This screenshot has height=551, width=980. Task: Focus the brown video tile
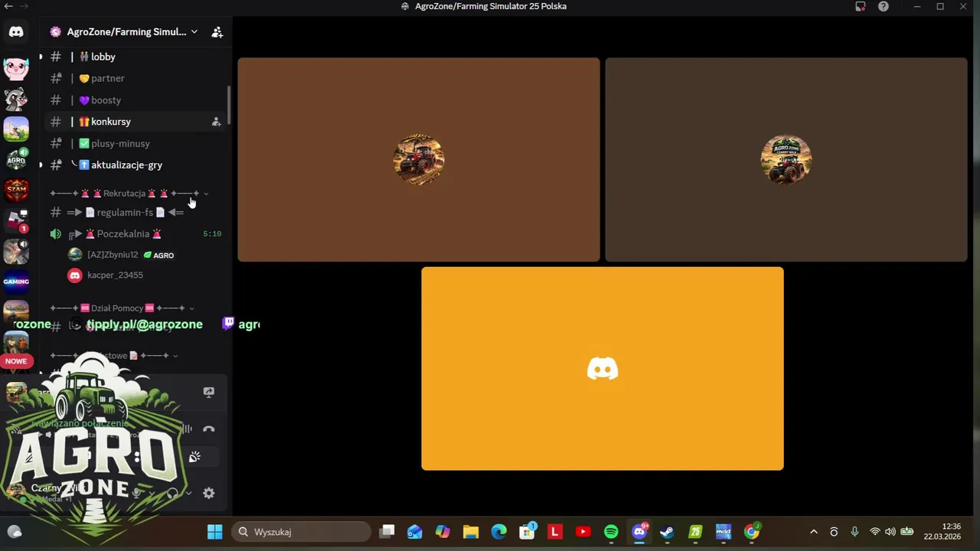419,160
